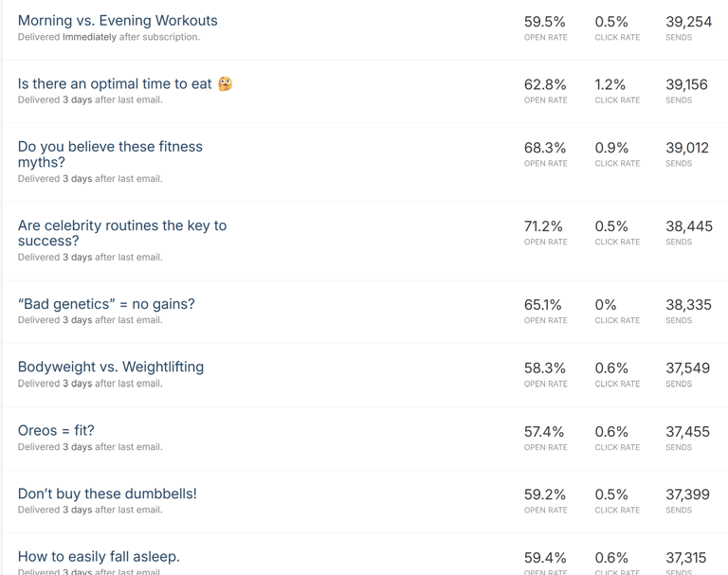Open 'Are celebrity routines the key to success?'

click(122, 233)
